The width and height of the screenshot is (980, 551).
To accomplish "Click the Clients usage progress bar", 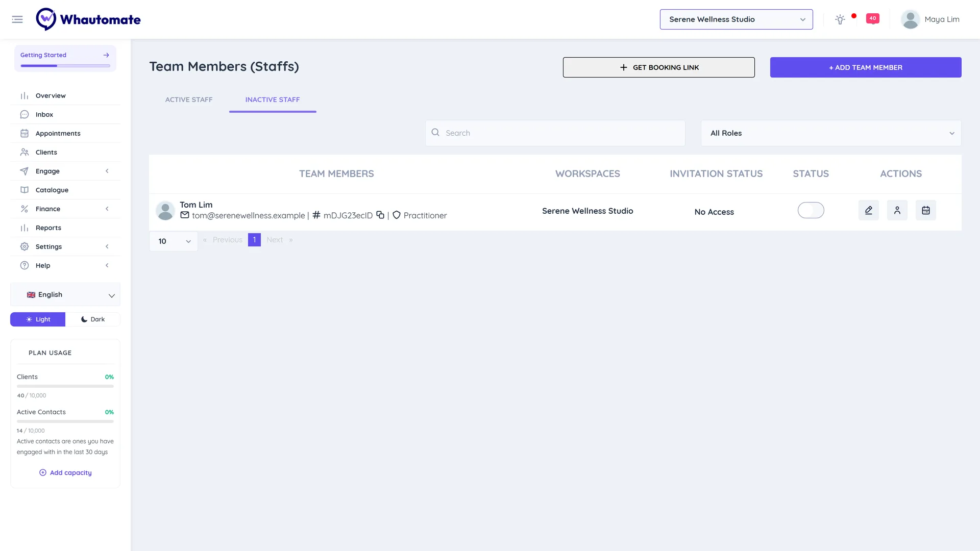I will coord(65,386).
